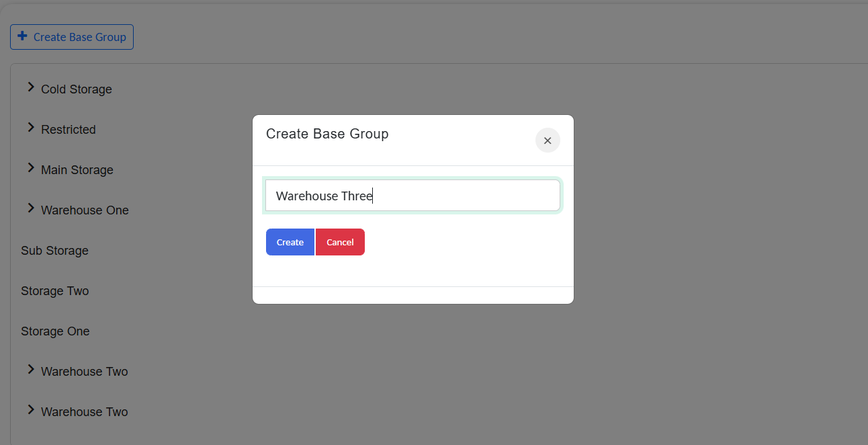This screenshot has height=445, width=868.
Task: Select the Main Storage tree label
Action: tap(77, 170)
